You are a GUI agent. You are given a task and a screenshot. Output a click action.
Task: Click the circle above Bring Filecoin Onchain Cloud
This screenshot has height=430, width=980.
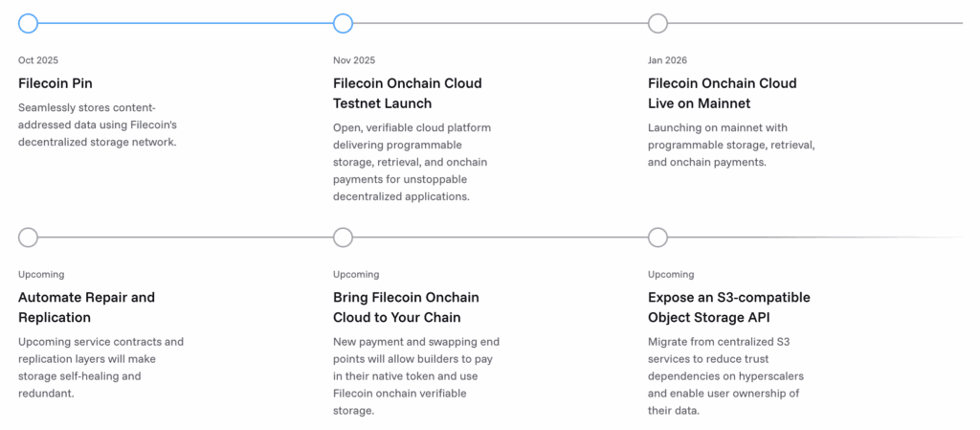[343, 238]
